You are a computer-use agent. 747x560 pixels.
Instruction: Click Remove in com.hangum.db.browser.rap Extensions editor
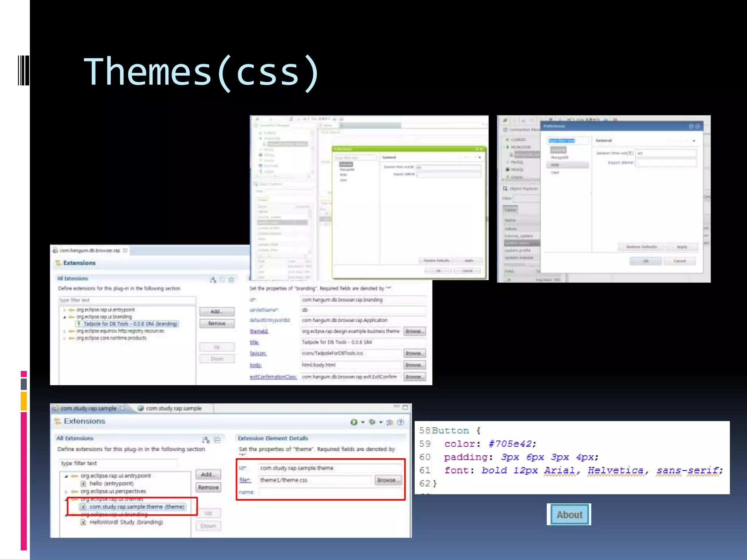tap(217, 323)
